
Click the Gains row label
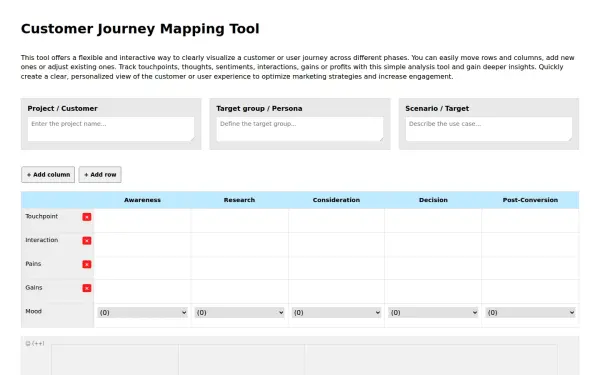[x=34, y=287]
